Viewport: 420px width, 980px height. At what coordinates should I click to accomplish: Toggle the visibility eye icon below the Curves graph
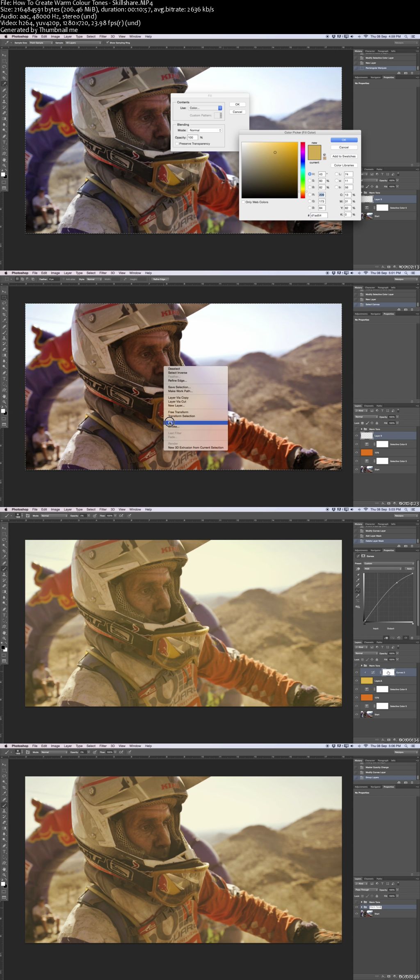(x=406, y=638)
